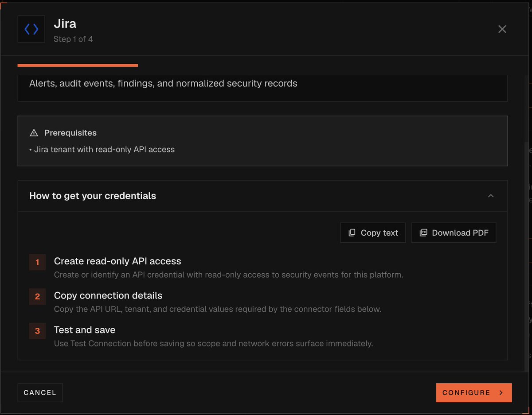Click 'Jira tenant with read-only API access' text
Viewport: 532px width, 415px height.
click(104, 150)
